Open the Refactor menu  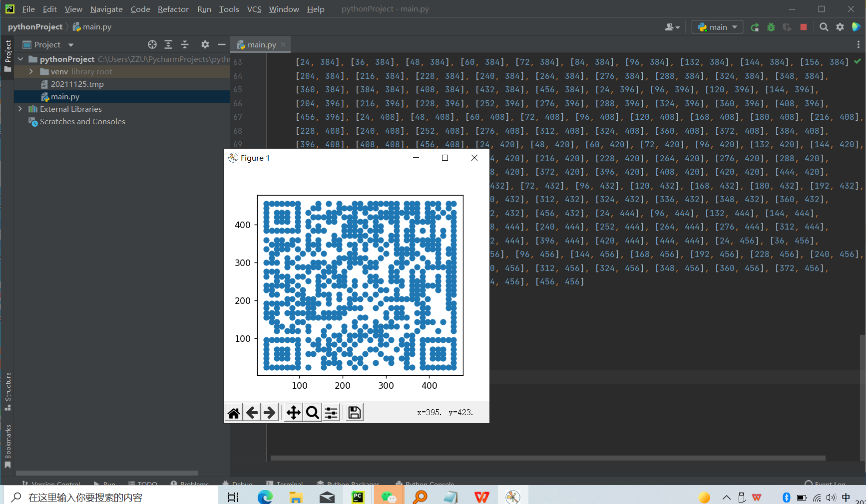coord(173,9)
